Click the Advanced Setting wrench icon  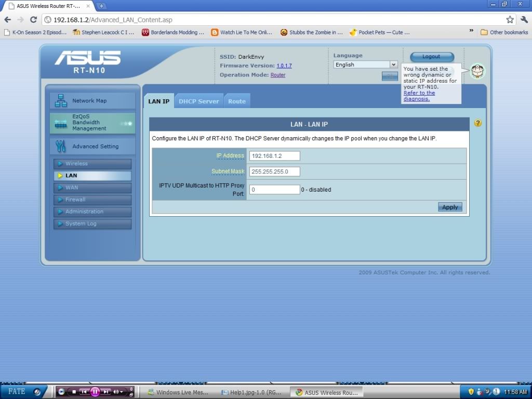(61, 147)
